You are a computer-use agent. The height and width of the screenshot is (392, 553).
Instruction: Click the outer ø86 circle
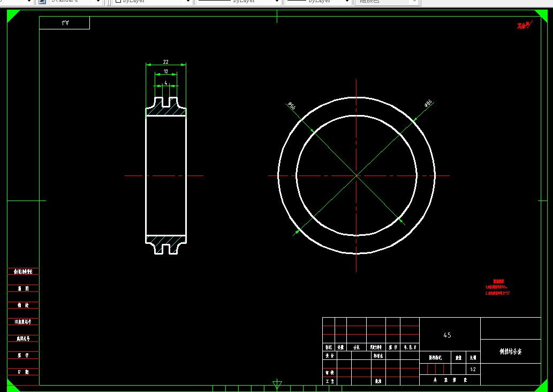pyautogui.click(x=278, y=175)
